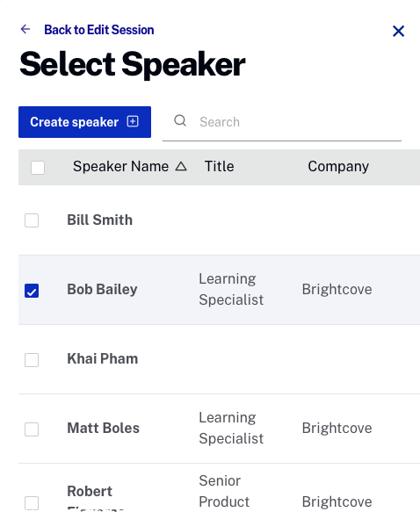Screen dimensions: 420x512
Task: Uncheck the Bob Bailey checkbox
Action: click(x=32, y=291)
